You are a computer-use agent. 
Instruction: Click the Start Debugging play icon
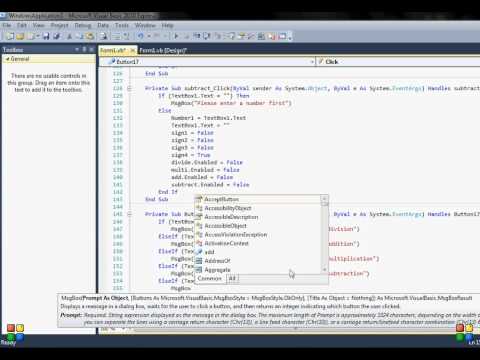176,36
